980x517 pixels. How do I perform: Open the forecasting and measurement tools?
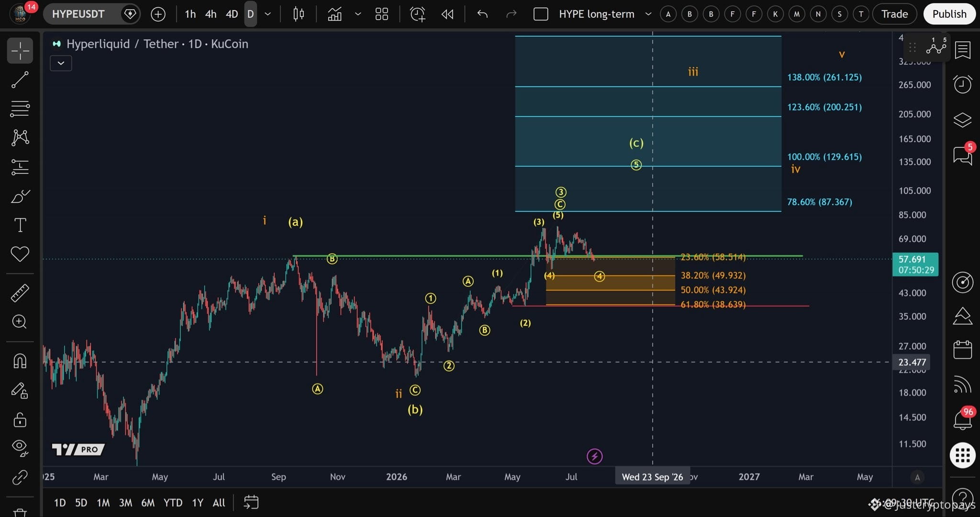[20, 167]
